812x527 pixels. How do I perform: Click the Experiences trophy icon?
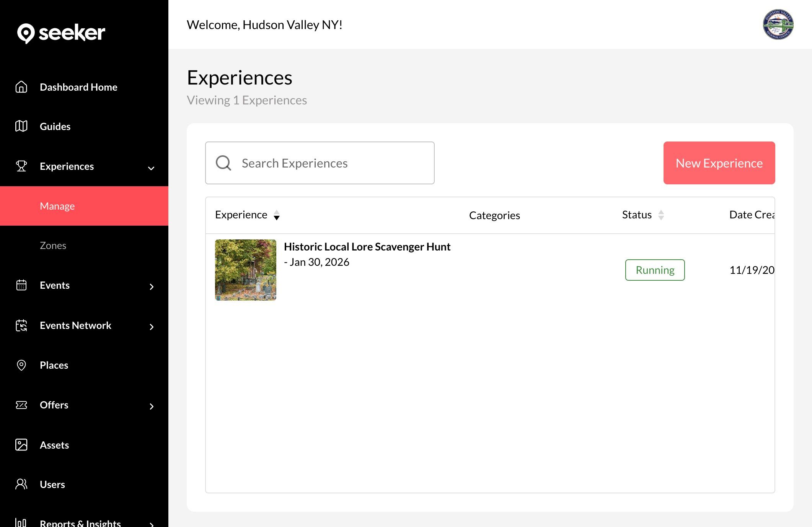[x=21, y=166]
